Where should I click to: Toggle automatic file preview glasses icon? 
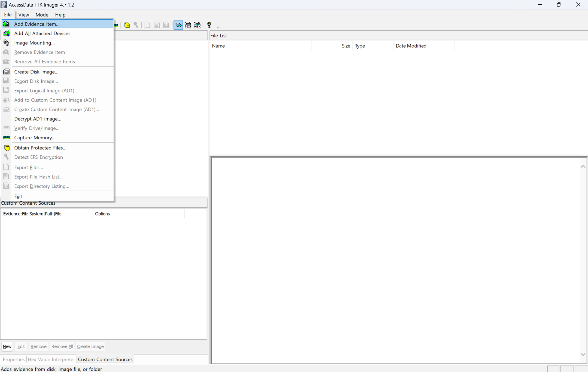point(178,25)
